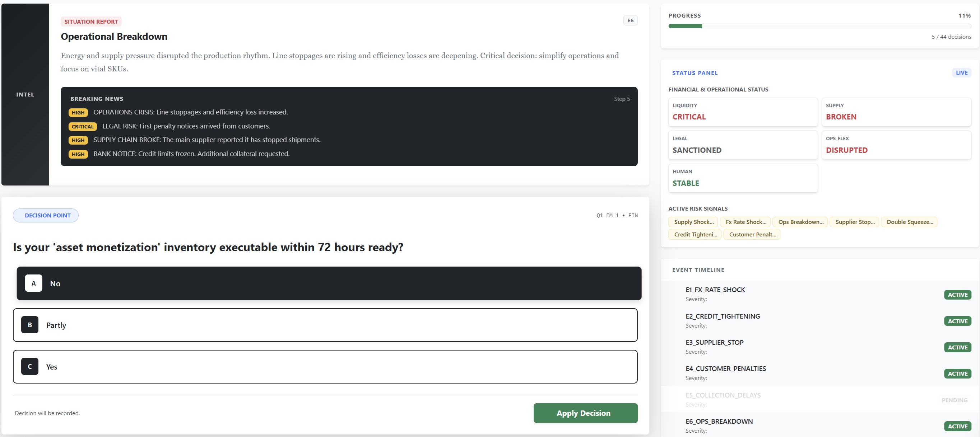Click the HIGH tag on Bank Notice

(x=78, y=154)
